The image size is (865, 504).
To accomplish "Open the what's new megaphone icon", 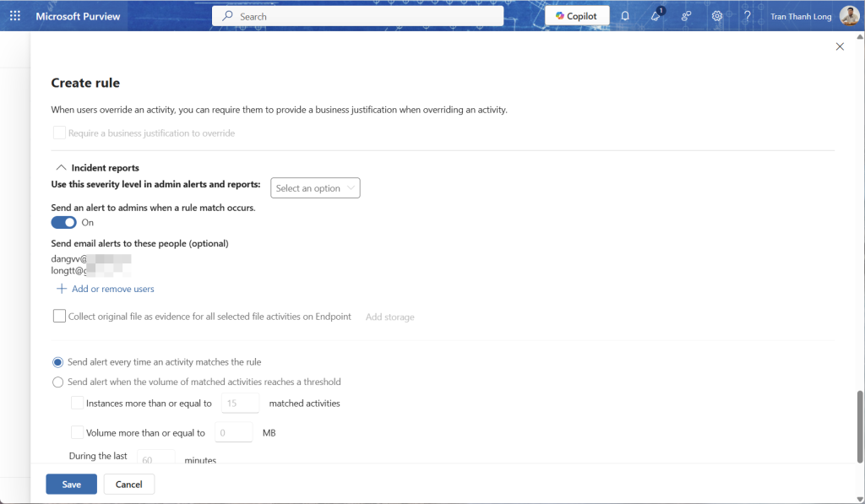I will (656, 16).
